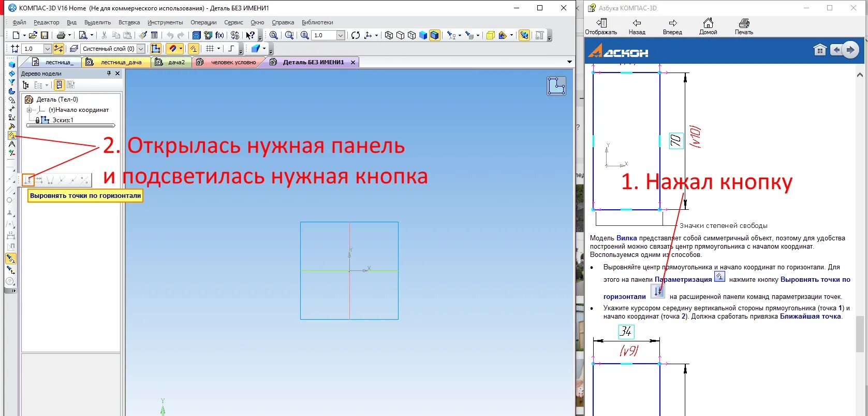
Task: Click the zoom in magnifier next to the scale field
Action: click(x=305, y=35)
